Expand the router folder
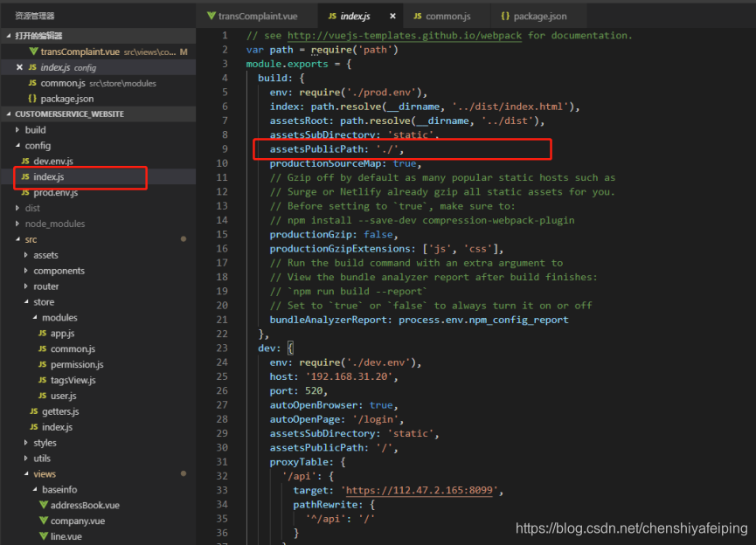 pos(26,286)
